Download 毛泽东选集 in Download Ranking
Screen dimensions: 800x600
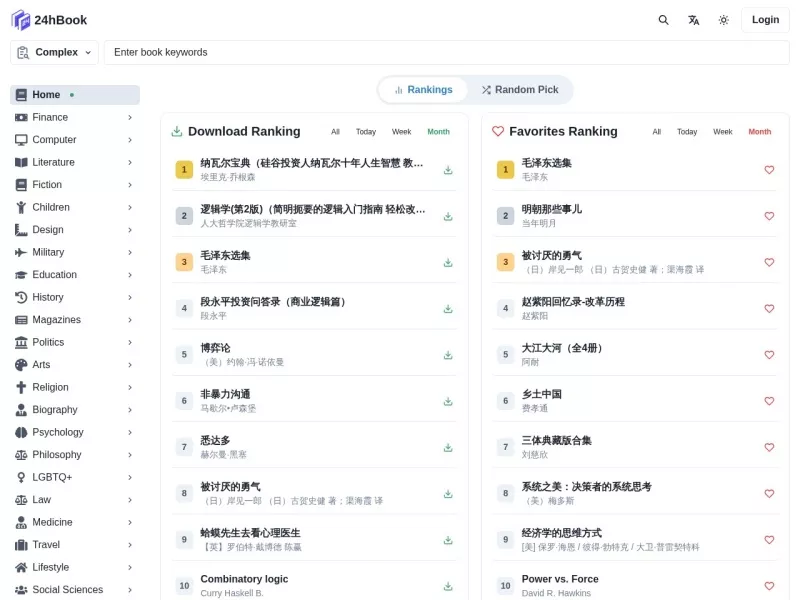[448, 262]
